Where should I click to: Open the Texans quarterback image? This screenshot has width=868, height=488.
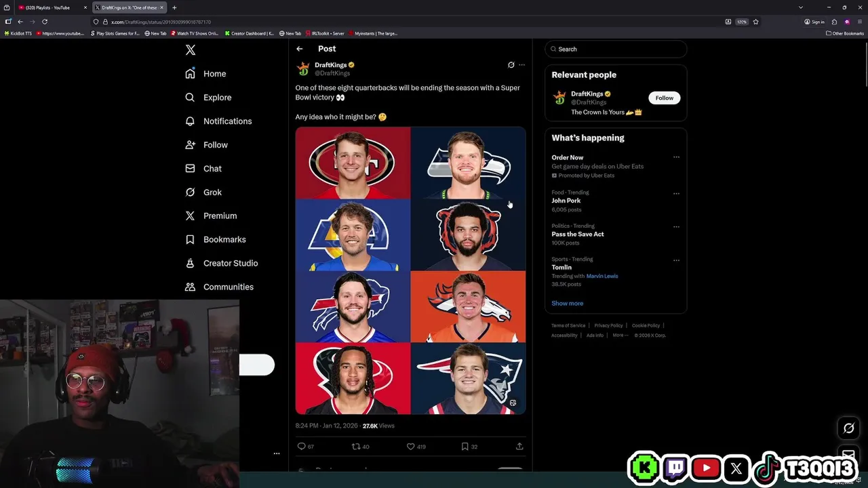[353, 378]
